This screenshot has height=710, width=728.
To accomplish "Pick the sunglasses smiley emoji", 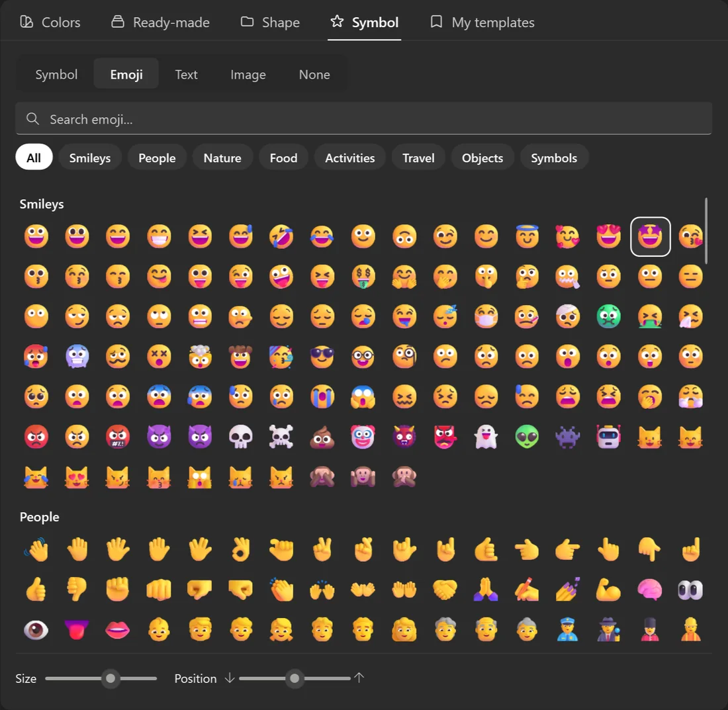I will tap(322, 357).
